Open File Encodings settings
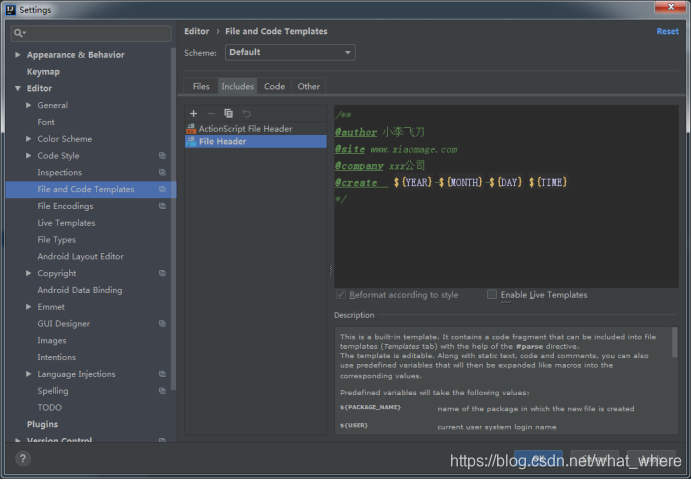 (x=65, y=206)
